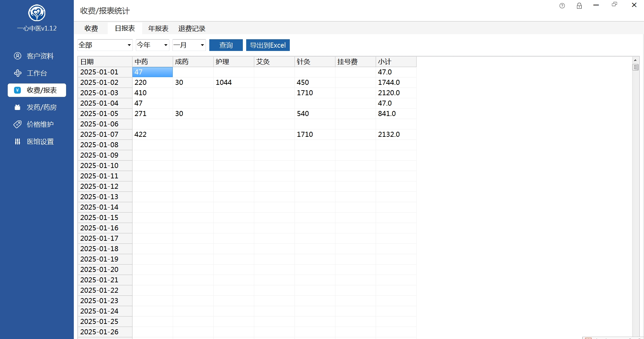The height and width of the screenshot is (339, 644).
Task: Click the vertical scrollbar thumb
Action: [635, 67]
